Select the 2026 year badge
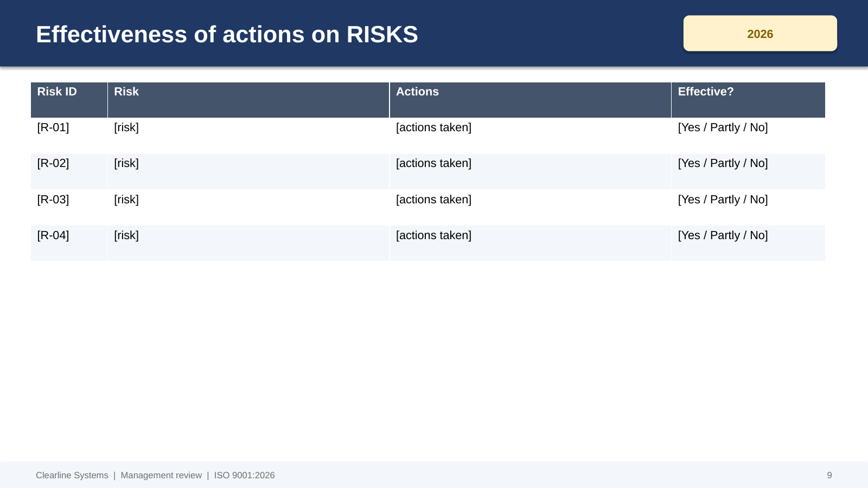This screenshot has width=868, height=488. pos(760,34)
